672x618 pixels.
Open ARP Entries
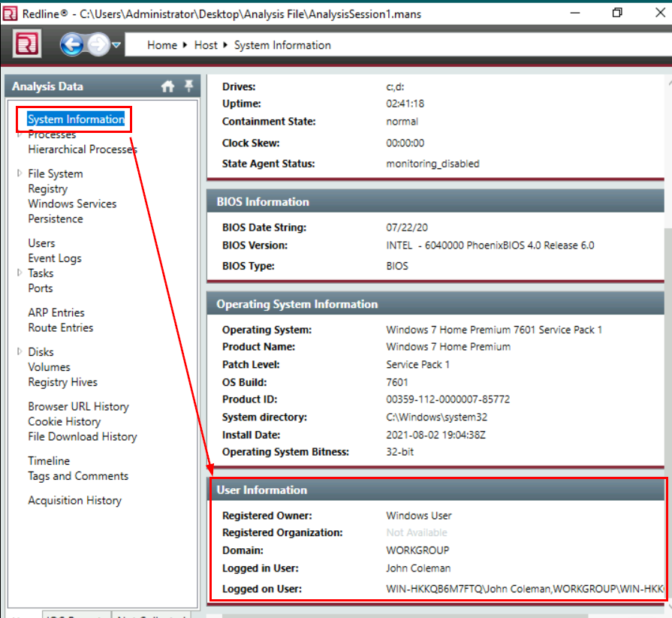pyautogui.click(x=56, y=312)
